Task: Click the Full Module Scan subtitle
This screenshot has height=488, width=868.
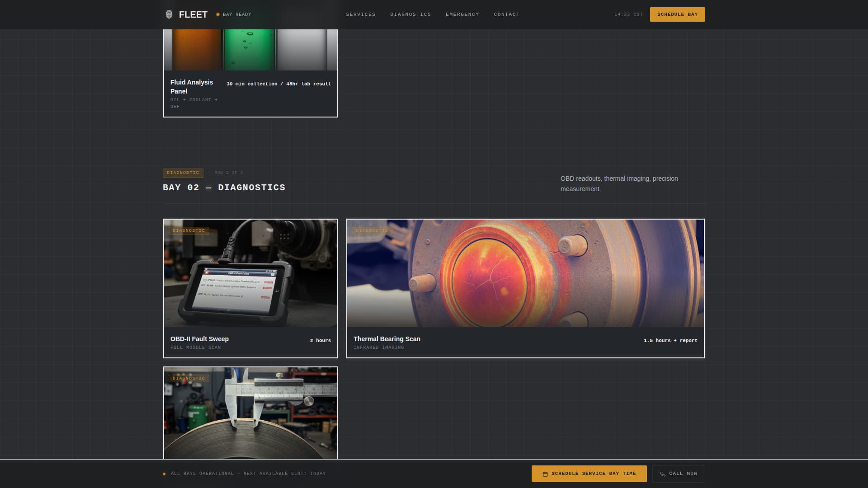Action: (x=196, y=347)
